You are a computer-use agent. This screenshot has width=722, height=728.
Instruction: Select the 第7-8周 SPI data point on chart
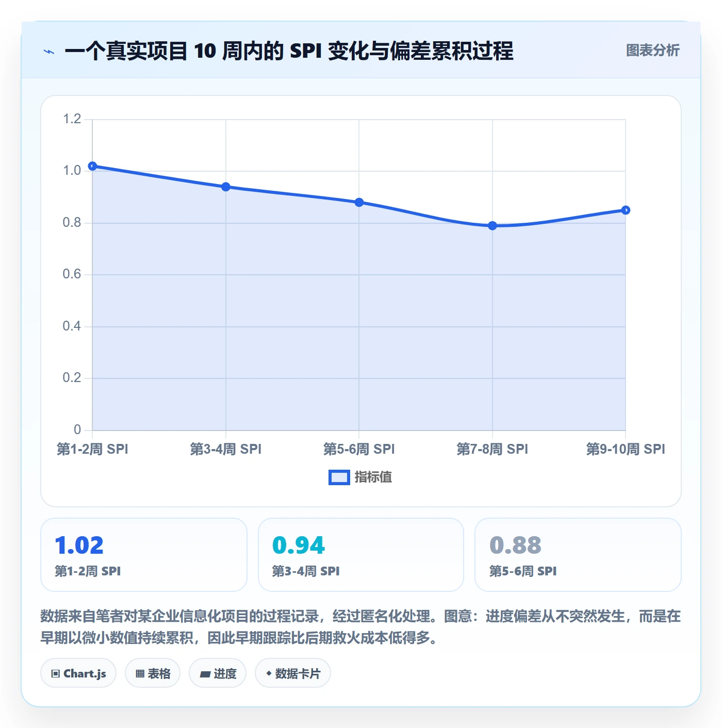tap(493, 226)
